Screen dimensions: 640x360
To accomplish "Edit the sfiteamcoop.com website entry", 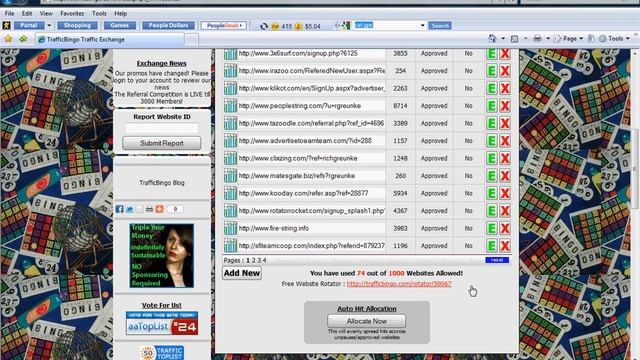I will click(x=492, y=246).
